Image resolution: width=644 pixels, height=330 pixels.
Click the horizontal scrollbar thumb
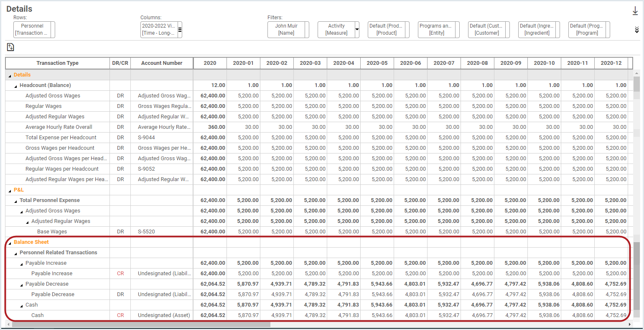[x=141, y=324]
